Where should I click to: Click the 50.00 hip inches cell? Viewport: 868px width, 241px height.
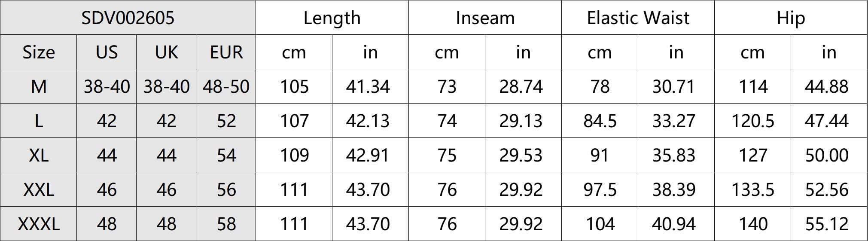click(x=829, y=155)
